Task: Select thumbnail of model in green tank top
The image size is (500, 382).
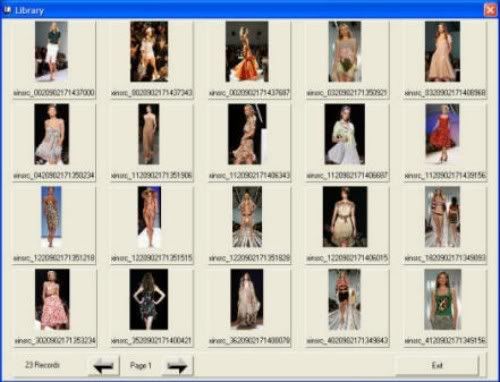Action: [443, 299]
